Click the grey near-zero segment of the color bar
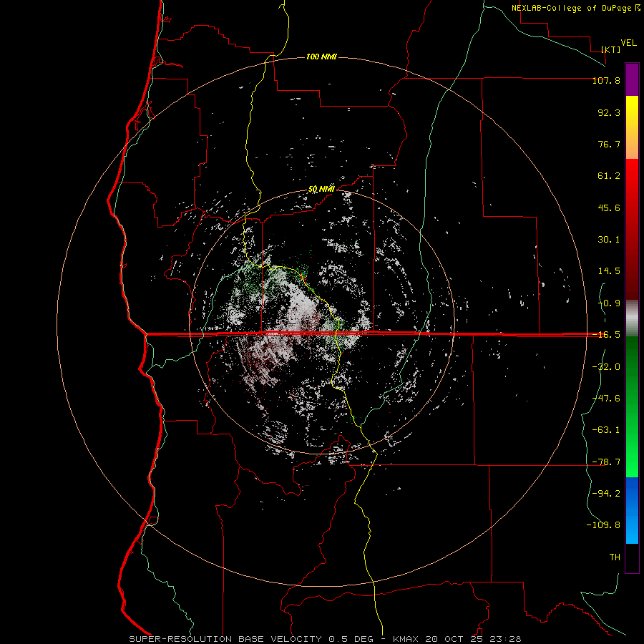This screenshot has width=644, height=644. (x=632, y=318)
